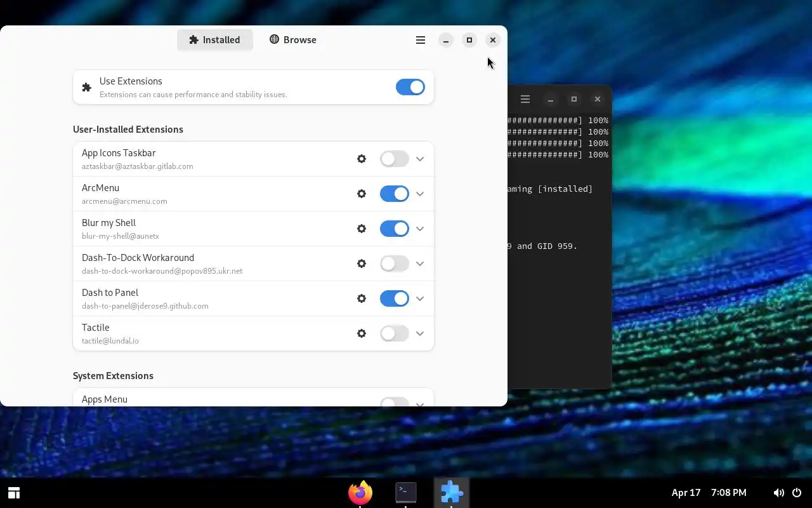The image size is (812, 508).
Task: Launch Firefox from the taskbar
Action: pyautogui.click(x=360, y=492)
